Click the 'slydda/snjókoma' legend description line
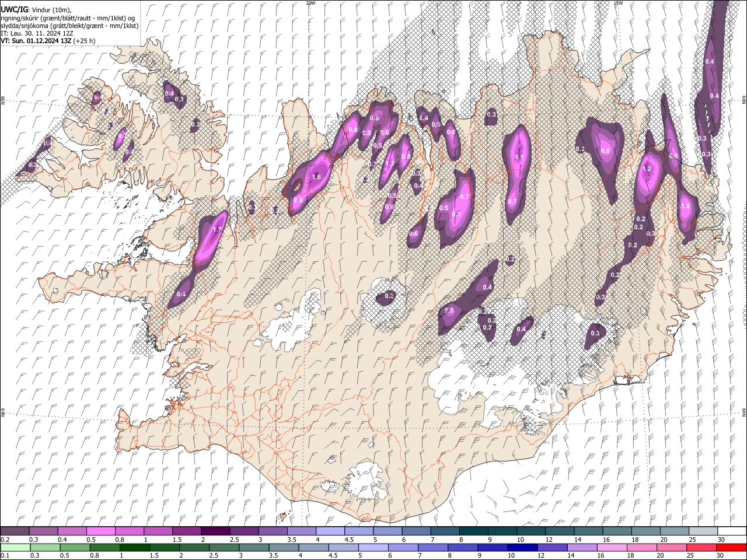 (x=69, y=26)
